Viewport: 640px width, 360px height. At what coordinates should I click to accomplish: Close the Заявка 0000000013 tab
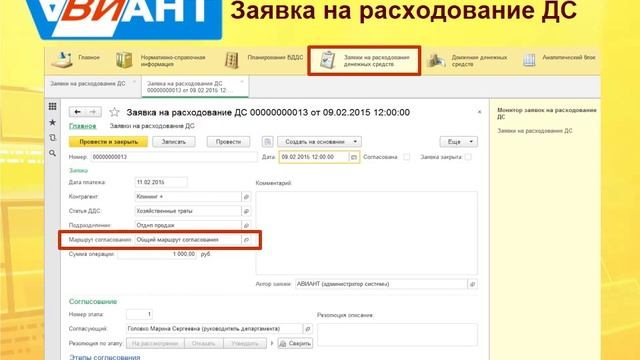242,82
